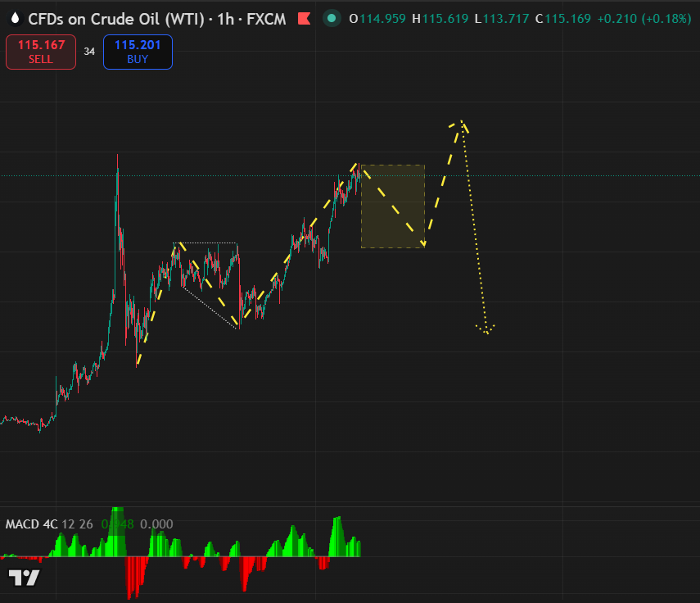The image size is (700, 603).
Task: Click the TradingView logo icon
Action: [24, 578]
